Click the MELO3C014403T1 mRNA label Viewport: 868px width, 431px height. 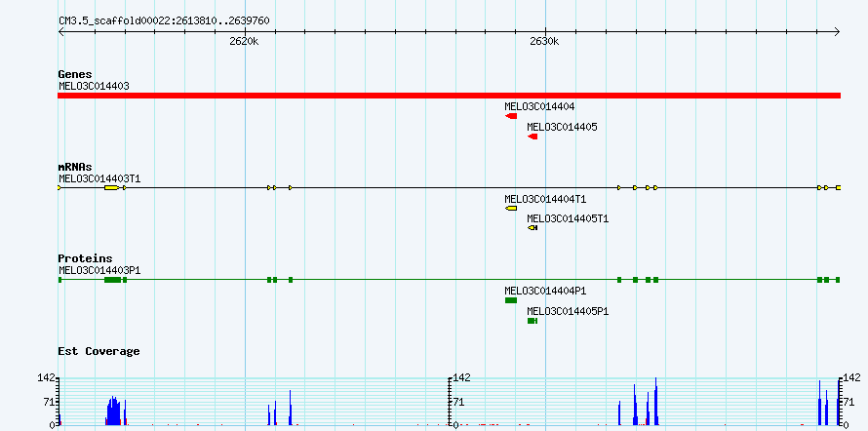(99, 178)
